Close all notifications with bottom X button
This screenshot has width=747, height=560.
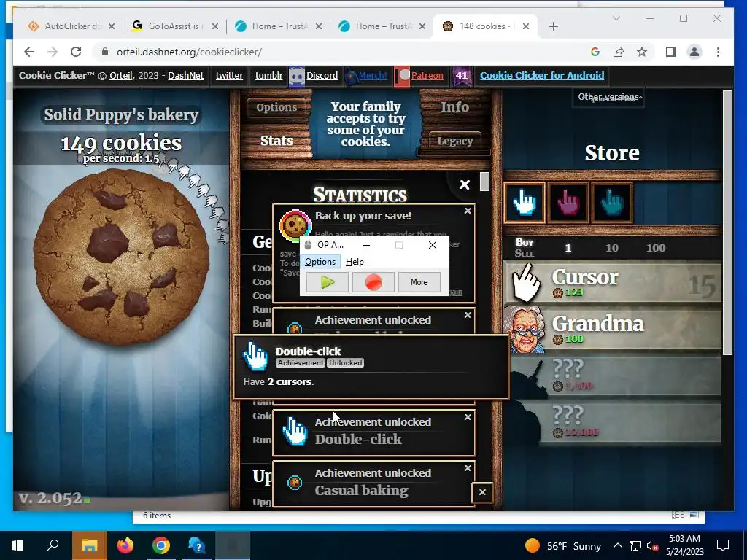point(482,492)
